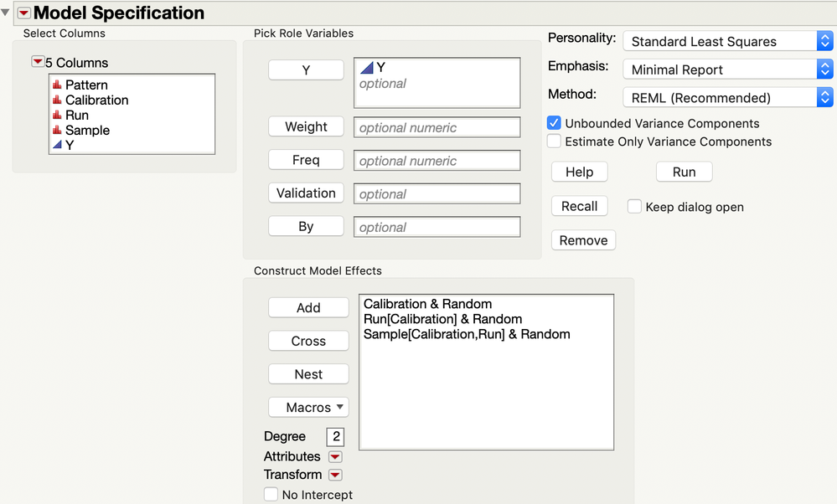The height and width of the screenshot is (504, 837).
Task: Enable Estimate Only Variance Components
Action: tap(554, 141)
